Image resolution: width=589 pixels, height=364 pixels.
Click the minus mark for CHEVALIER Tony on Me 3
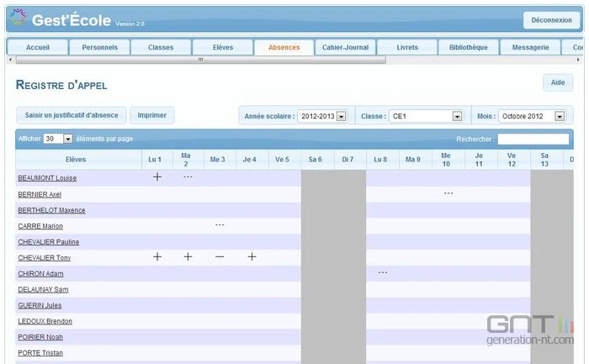(220, 257)
